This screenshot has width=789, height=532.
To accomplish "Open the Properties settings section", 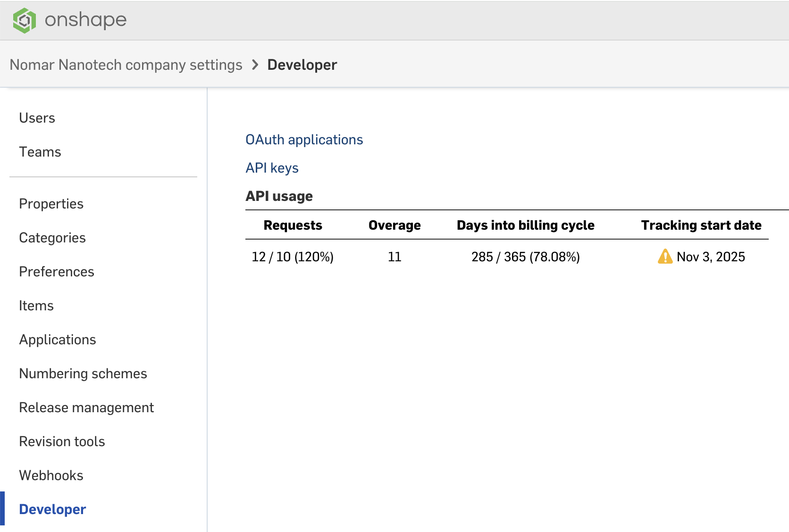I will 51,204.
